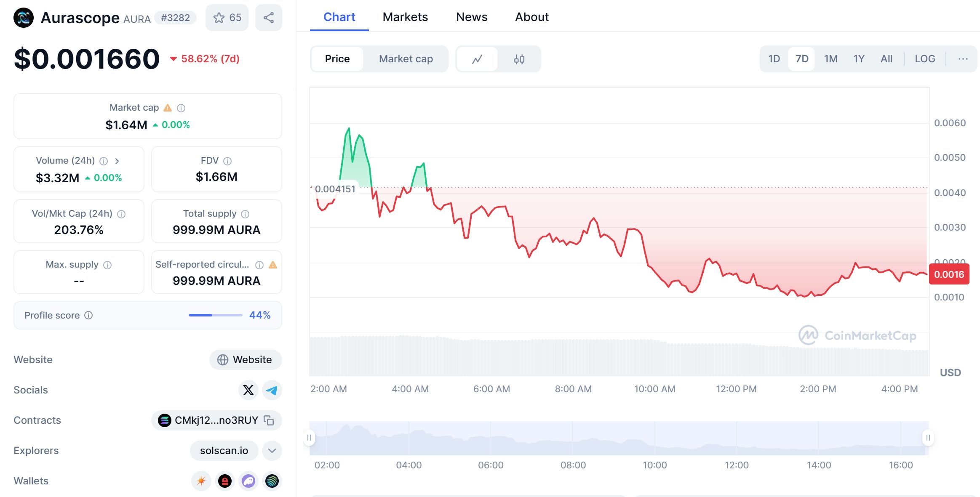Select the 1M chart timeframe
Image resolution: width=980 pixels, height=497 pixels.
pos(830,59)
